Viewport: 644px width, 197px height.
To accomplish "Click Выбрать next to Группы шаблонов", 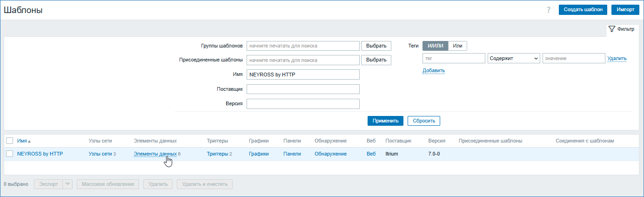I will point(376,46).
